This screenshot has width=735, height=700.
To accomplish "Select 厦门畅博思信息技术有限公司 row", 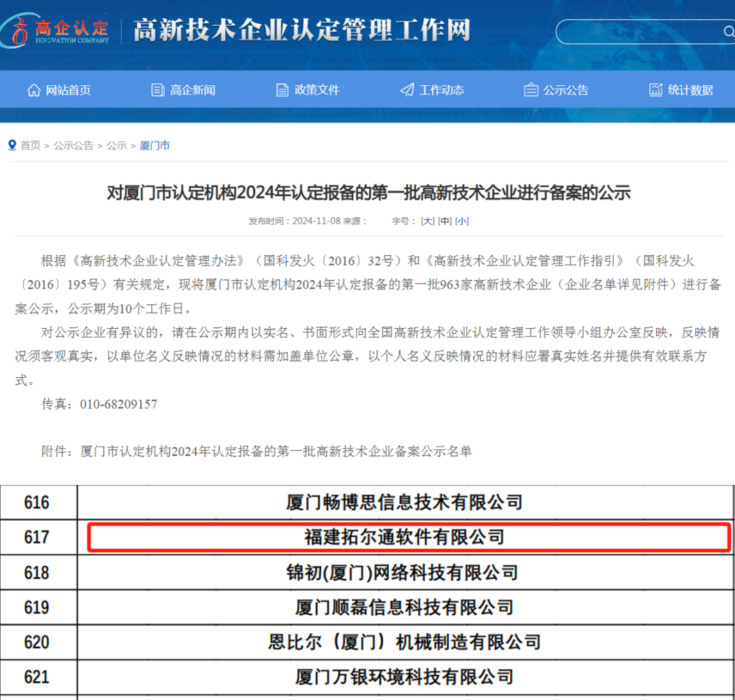I will pos(405,503).
